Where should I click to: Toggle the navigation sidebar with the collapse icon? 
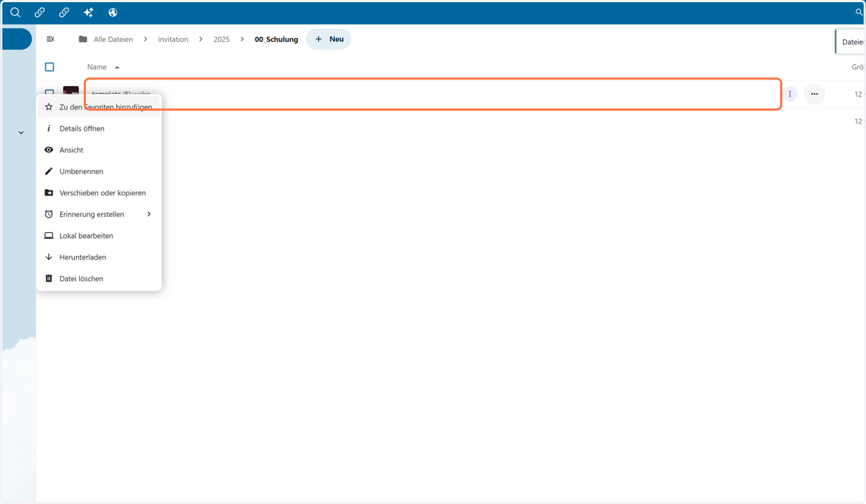pyautogui.click(x=50, y=39)
